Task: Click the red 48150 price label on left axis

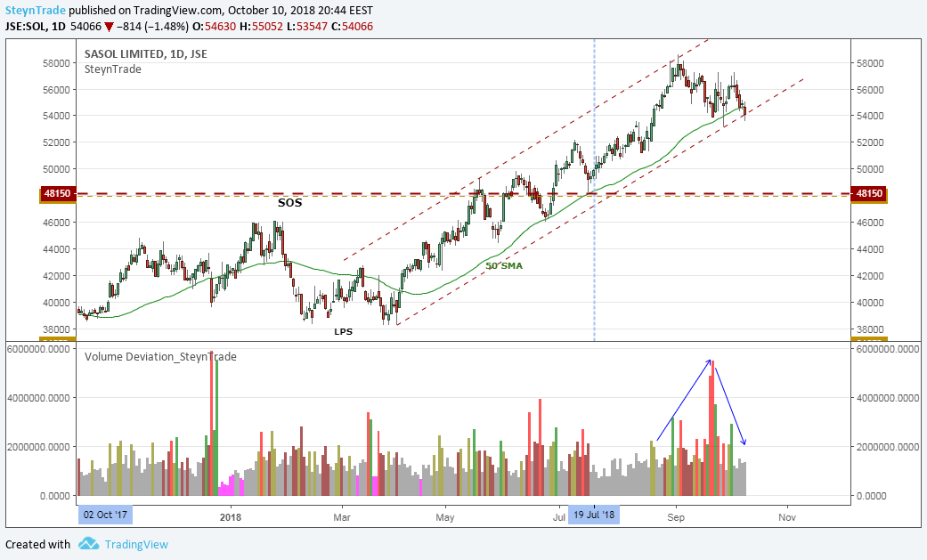Action: pyautogui.click(x=57, y=193)
